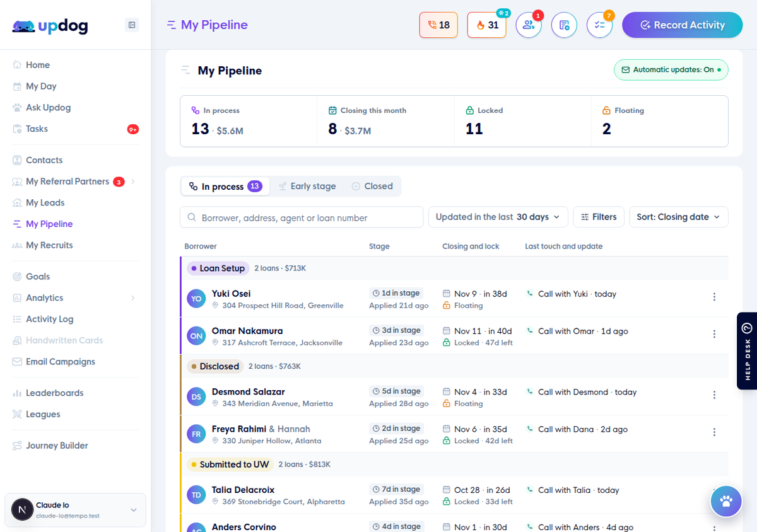Viewport: 757px width, 532px height.
Task: Open the Sort: Closing date dropdown
Action: pos(679,217)
